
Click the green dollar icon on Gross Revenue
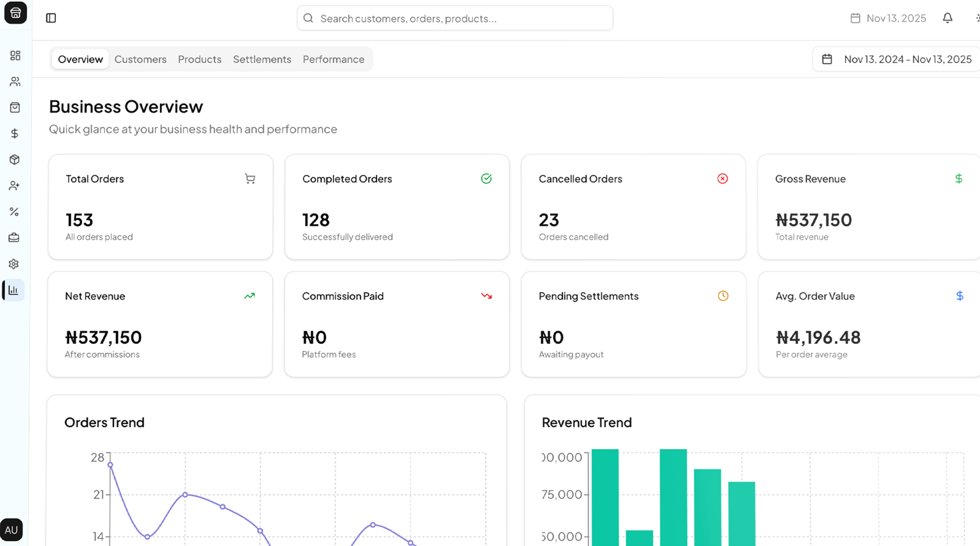958,178
